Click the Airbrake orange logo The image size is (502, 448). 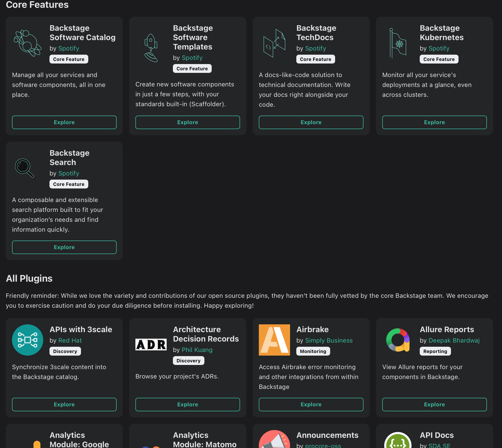(274, 340)
